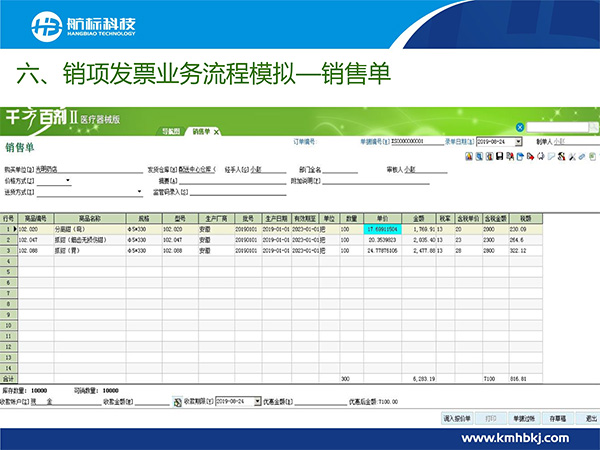The width and height of the screenshot is (600, 450).
Task: Click the blank note page toolbar icon
Action: click(551, 157)
